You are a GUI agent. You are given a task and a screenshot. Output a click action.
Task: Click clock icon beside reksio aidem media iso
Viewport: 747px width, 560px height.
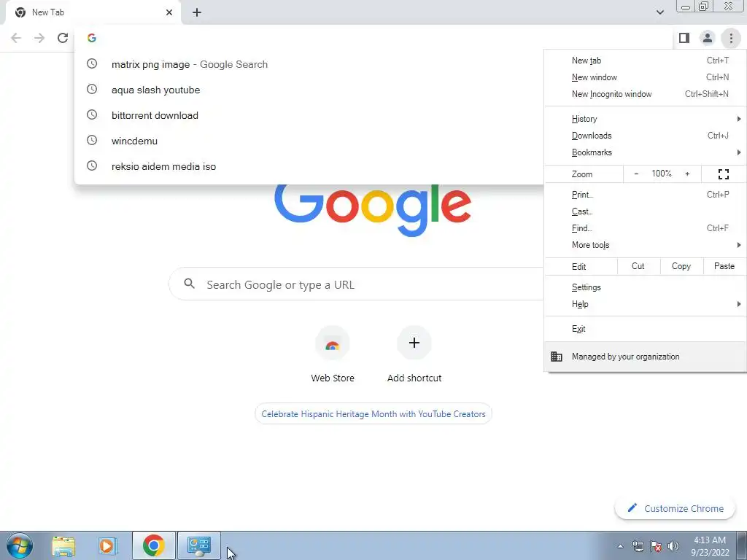[91, 166]
